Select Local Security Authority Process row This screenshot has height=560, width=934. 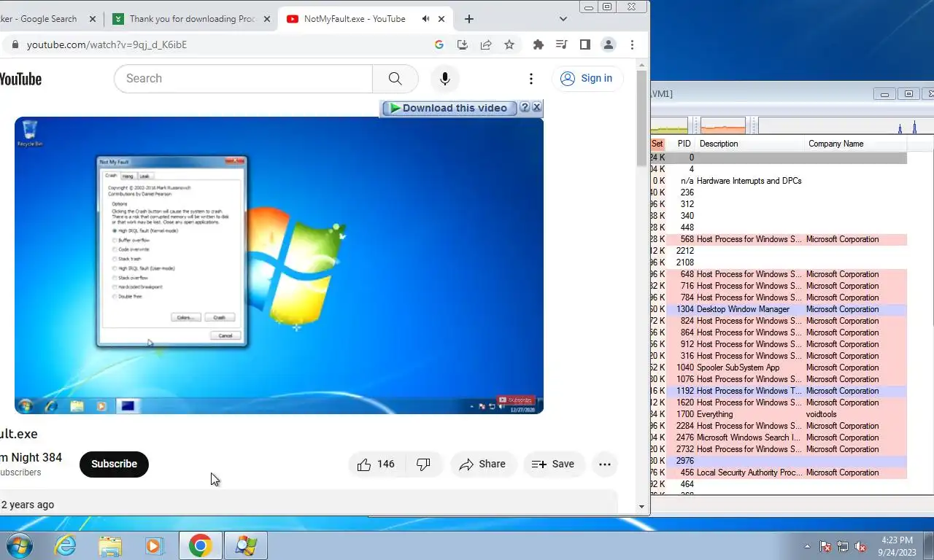779,472
